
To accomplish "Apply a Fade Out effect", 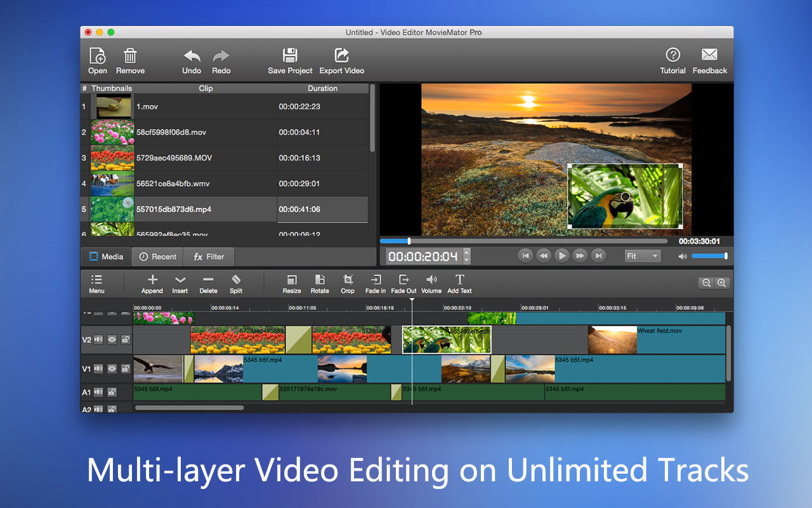I will [403, 284].
